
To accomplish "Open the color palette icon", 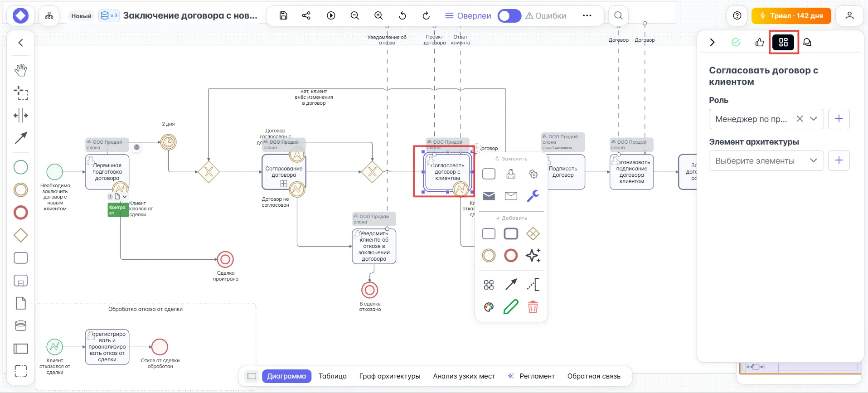I will (x=489, y=307).
